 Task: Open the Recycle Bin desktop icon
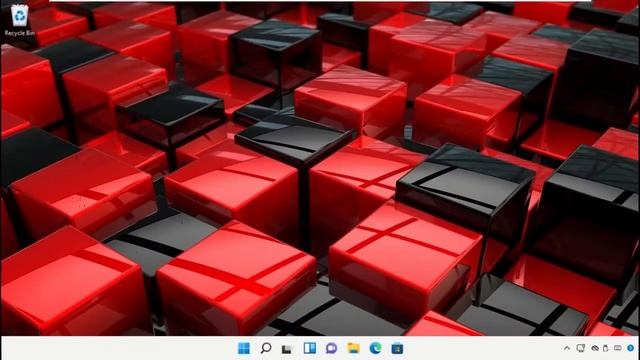(x=19, y=20)
